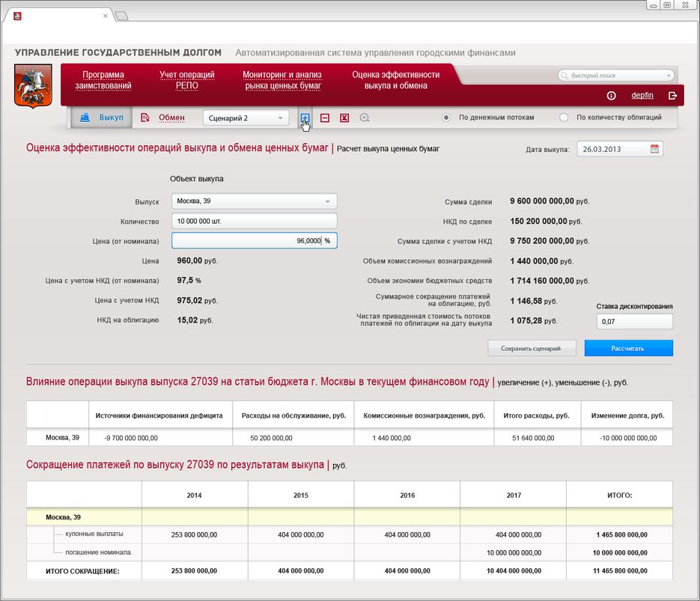700x601 pixels.
Task: Open 'Программа заимствований' menu
Action: point(103,80)
